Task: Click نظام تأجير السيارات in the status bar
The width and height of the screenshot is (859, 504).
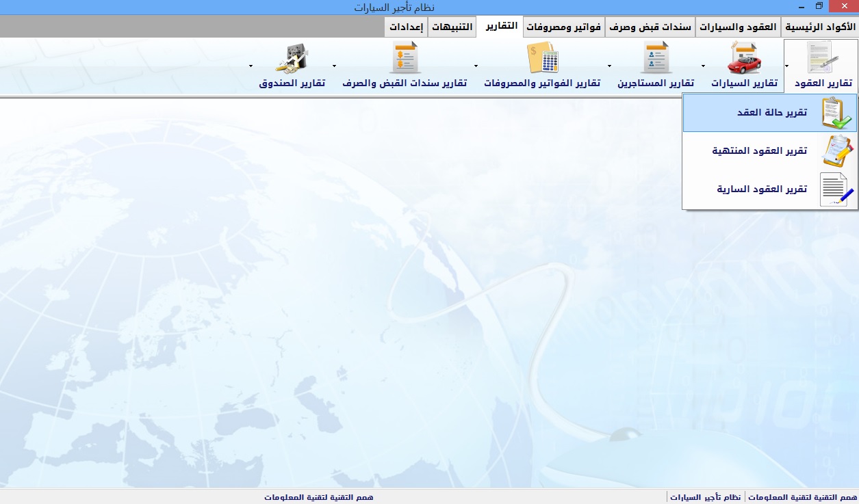Action: point(706,497)
